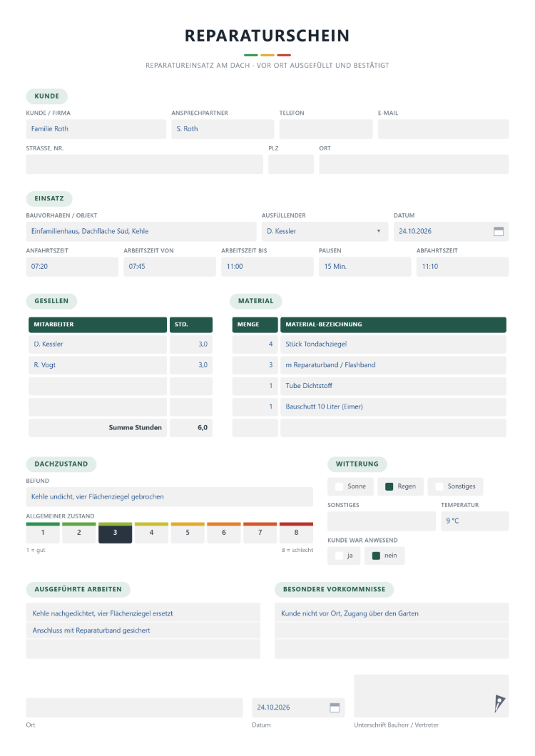Edit Arbeitszeit von value 07:45

pos(170,267)
